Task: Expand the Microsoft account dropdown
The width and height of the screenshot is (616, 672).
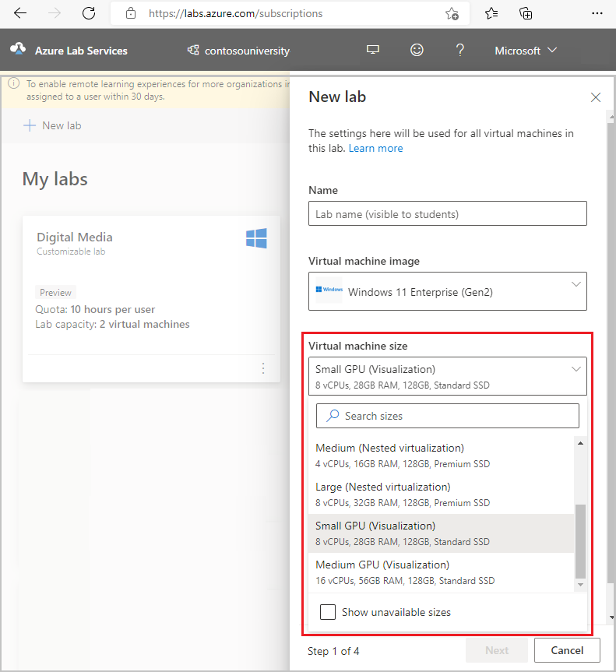Action: pyautogui.click(x=526, y=51)
